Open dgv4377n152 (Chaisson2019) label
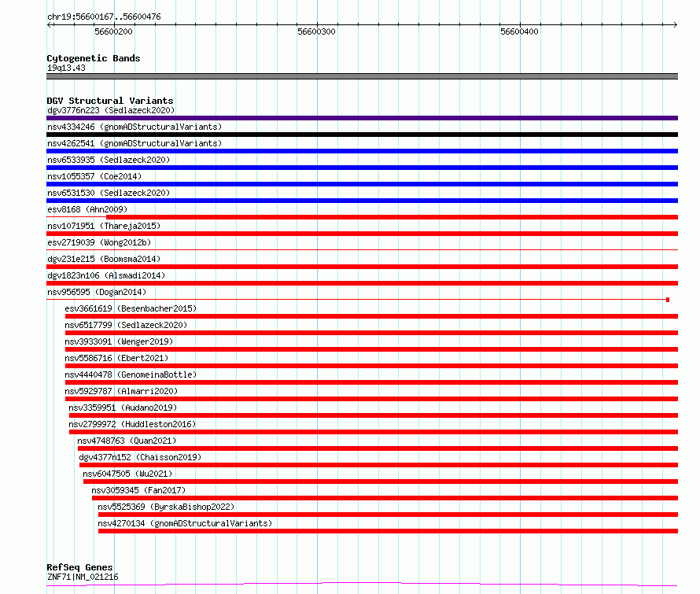Image resolution: width=700 pixels, height=594 pixels. tap(140, 457)
